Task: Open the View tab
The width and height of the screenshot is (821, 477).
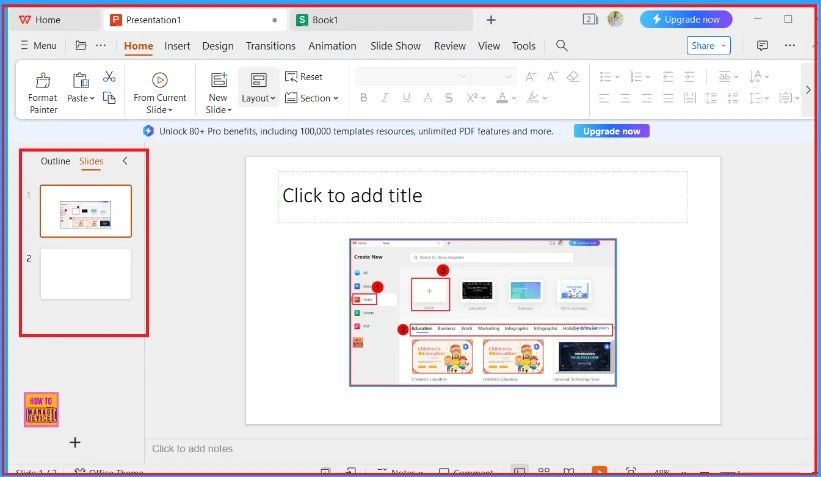Action: coord(489,46)
